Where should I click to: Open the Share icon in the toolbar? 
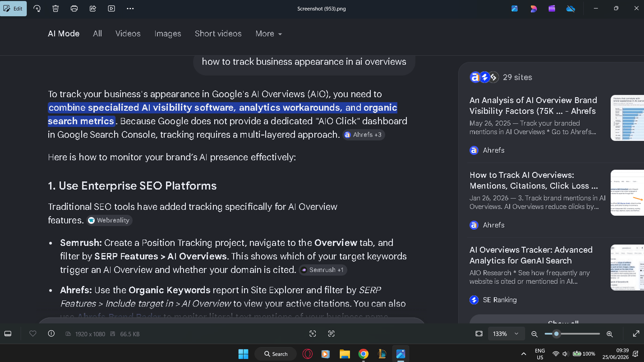(x=93, y=8)
